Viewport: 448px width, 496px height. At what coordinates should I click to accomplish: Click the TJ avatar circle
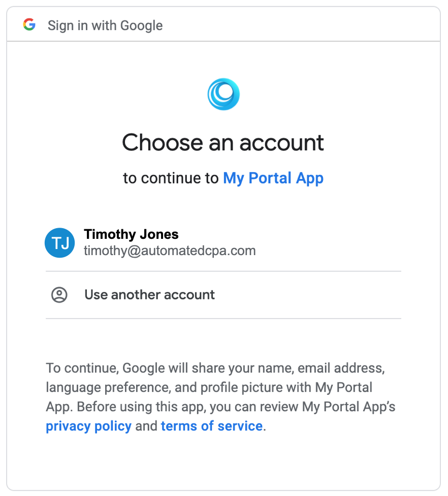(60, 242)
